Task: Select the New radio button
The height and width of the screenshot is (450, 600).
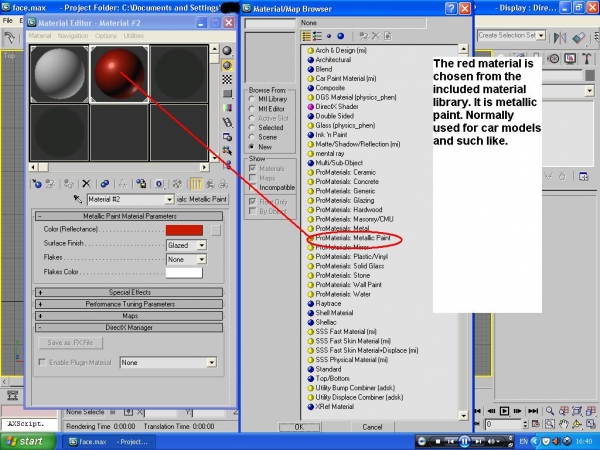Action: point(251,147)
